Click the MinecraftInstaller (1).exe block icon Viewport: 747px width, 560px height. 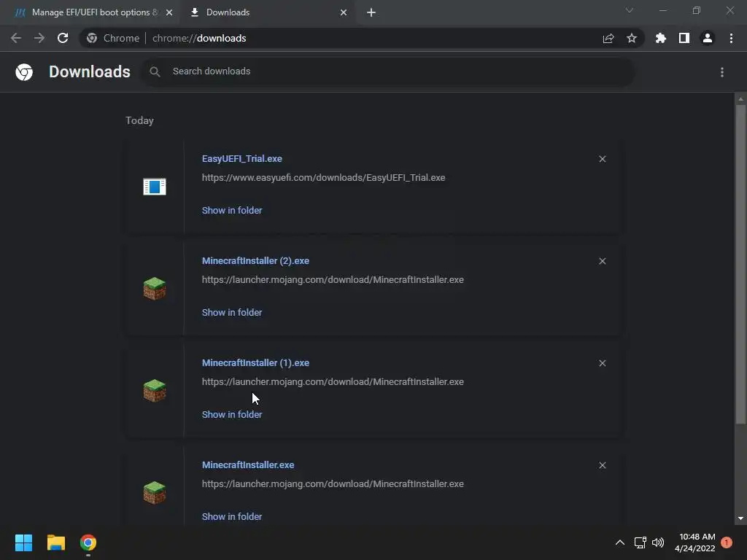[155, 391]
